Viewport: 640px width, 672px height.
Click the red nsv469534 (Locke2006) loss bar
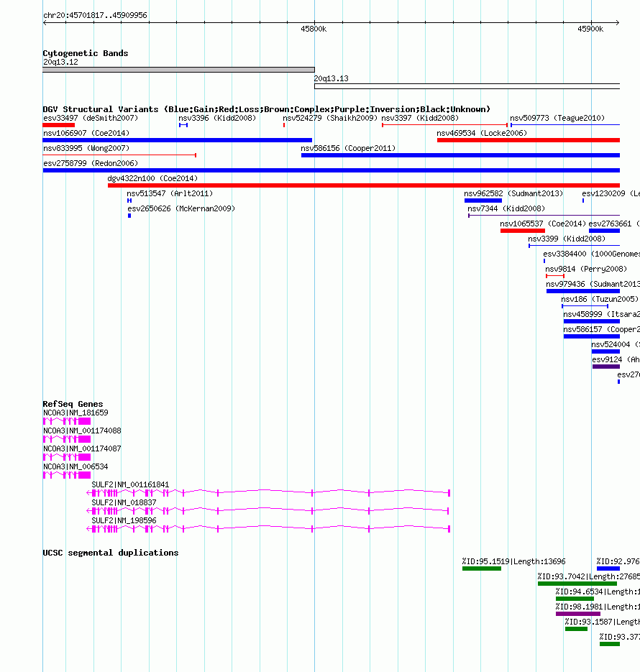pyautogui.click(x=529, y=140)
